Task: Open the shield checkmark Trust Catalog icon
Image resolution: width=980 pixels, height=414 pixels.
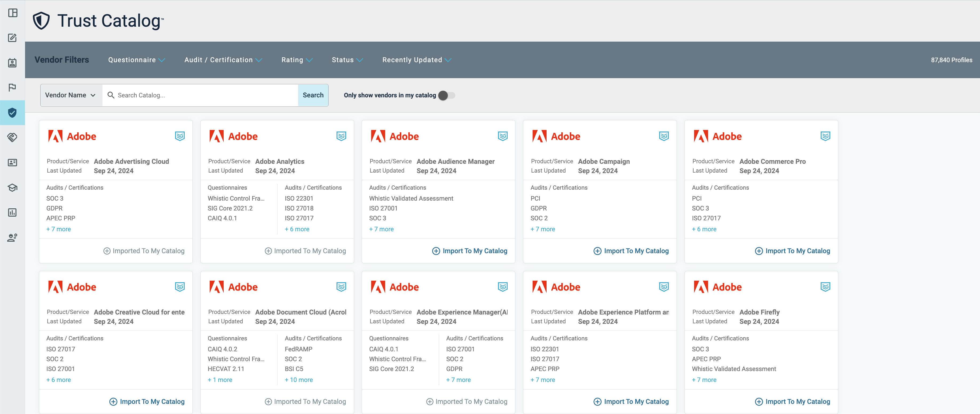Action: click(12, 113)
